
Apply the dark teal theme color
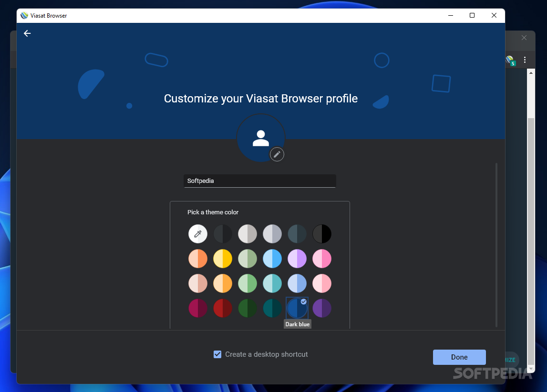[272, 308]
